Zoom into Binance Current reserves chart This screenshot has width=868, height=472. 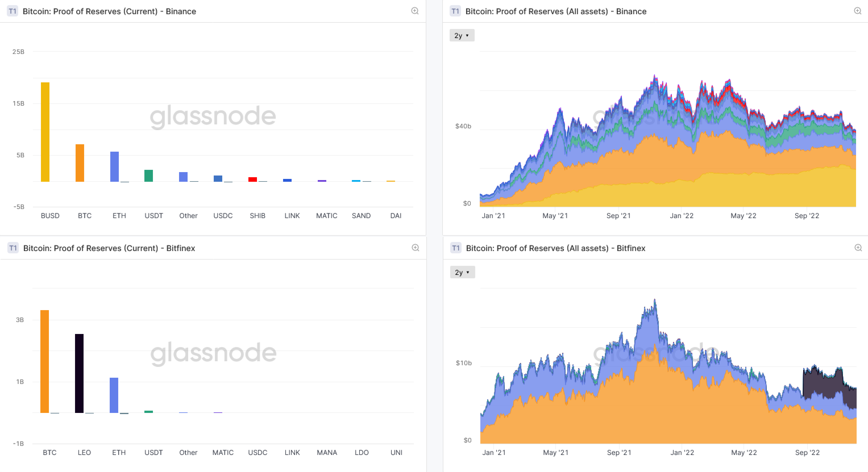pos(415,11)
